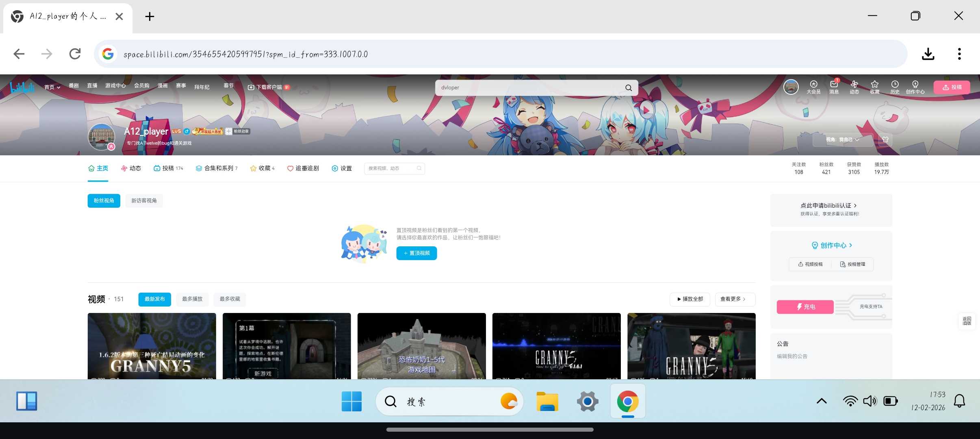Switch to 新访客视角 view toggle
This screenshot has width=980, height=439.
144,201
